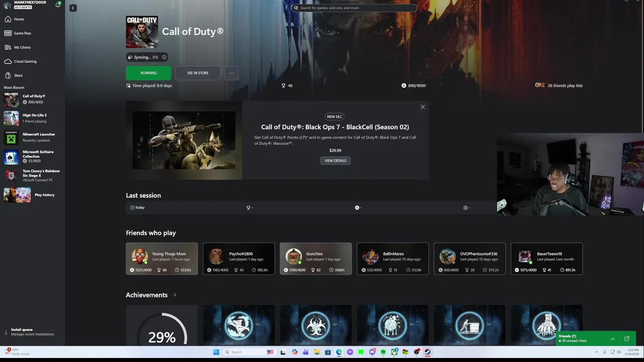Viewport: 644px width, 362px height.
Task: Open Microsoft Solitaire Collection in sidebar
Action: click(32, 156)
